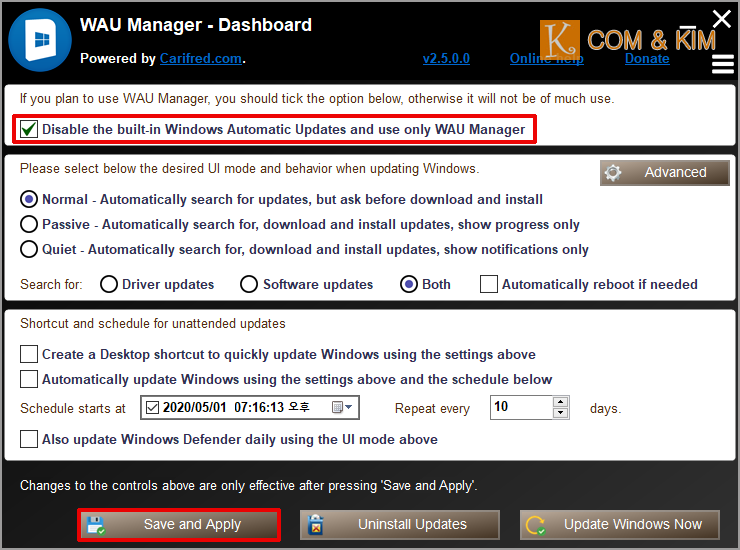Tick Create a Desktop shortcut checkbox

coord(29,354)
